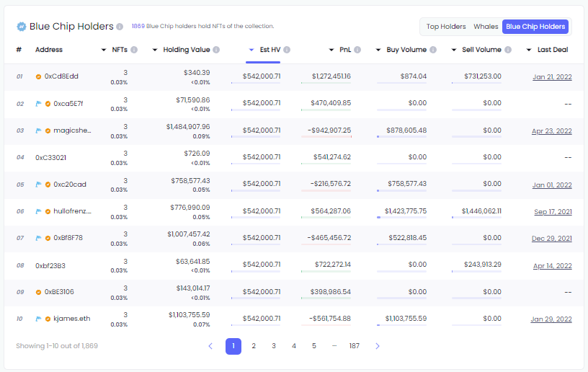Click sell volume $731,253.00
588x372 pixels.
coord(483,76)
